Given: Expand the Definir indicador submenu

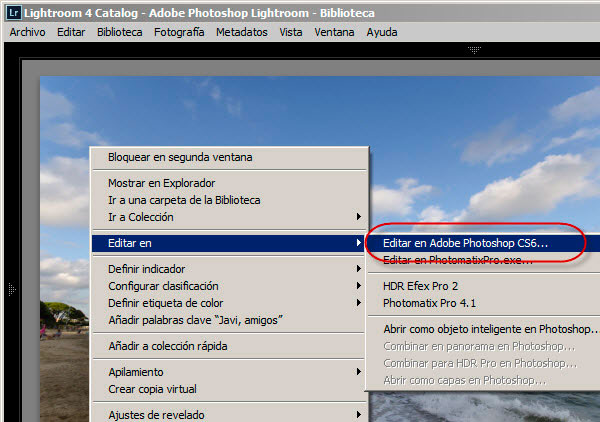Looking at the screenshot, I should coord(230,269).
